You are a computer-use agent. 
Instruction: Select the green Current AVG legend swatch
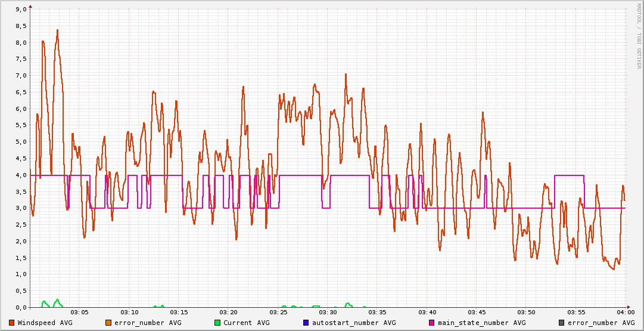[x=217, y=323]
